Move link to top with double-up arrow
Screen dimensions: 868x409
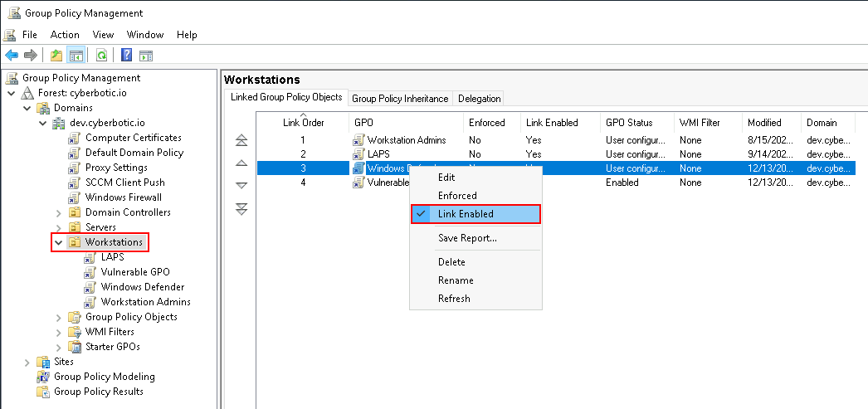click(x=241, y=141)
